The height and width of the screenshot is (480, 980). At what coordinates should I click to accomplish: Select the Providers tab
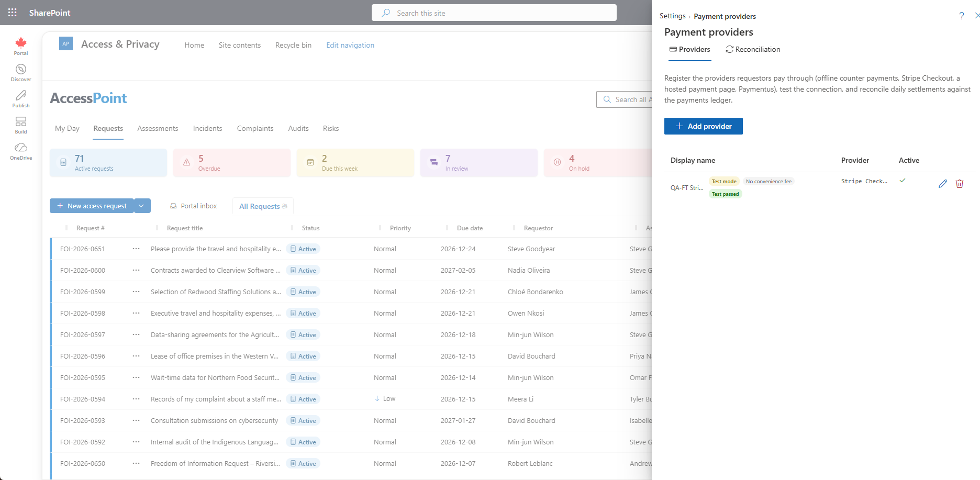click(x=690, y=49)
